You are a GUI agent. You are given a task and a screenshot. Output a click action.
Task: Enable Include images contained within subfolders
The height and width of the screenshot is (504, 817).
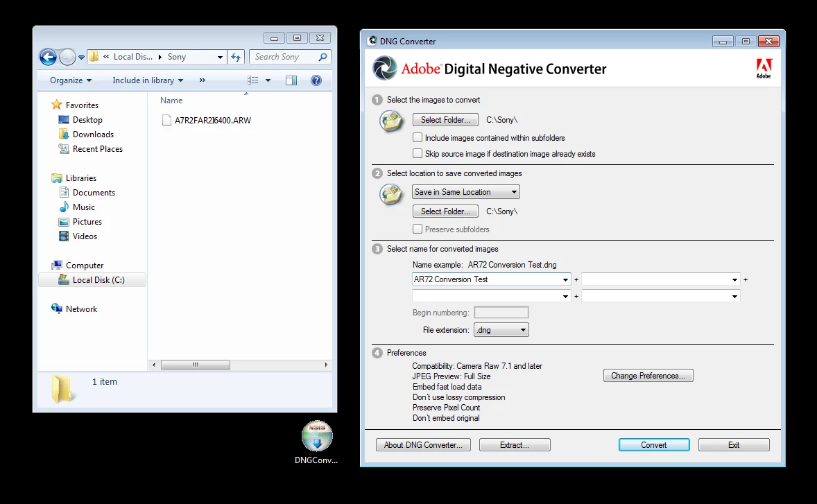(418, 137)
